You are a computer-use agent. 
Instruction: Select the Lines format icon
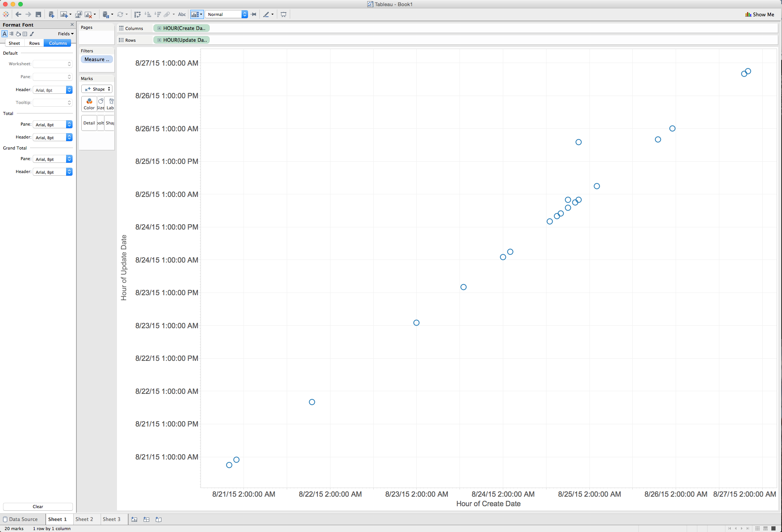click(32, 34)
